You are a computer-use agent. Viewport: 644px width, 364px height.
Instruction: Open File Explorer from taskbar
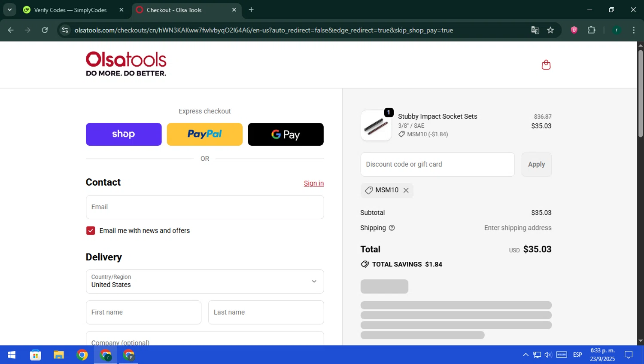click(59, 355)
